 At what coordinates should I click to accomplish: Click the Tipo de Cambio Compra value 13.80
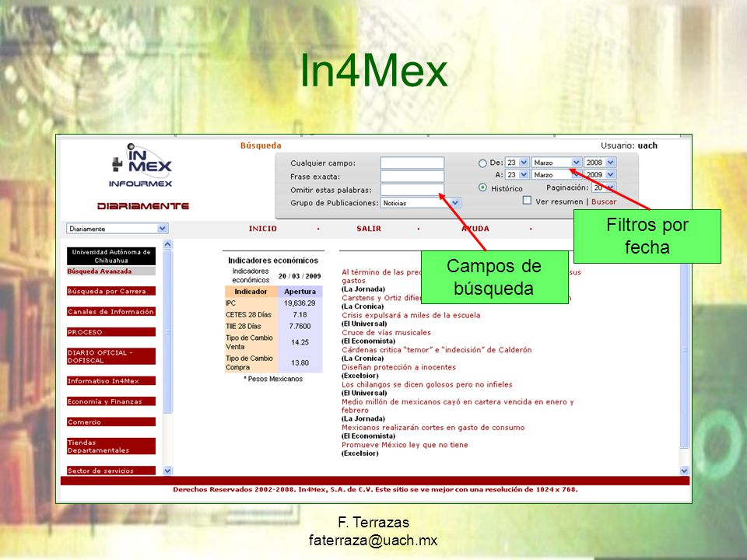[300, 362]
